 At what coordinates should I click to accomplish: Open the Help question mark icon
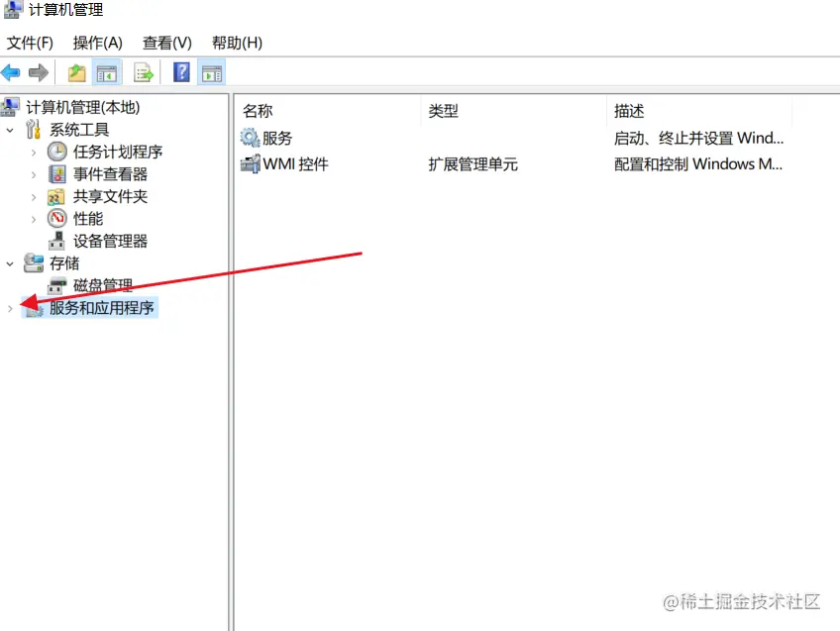click(181, 71)
